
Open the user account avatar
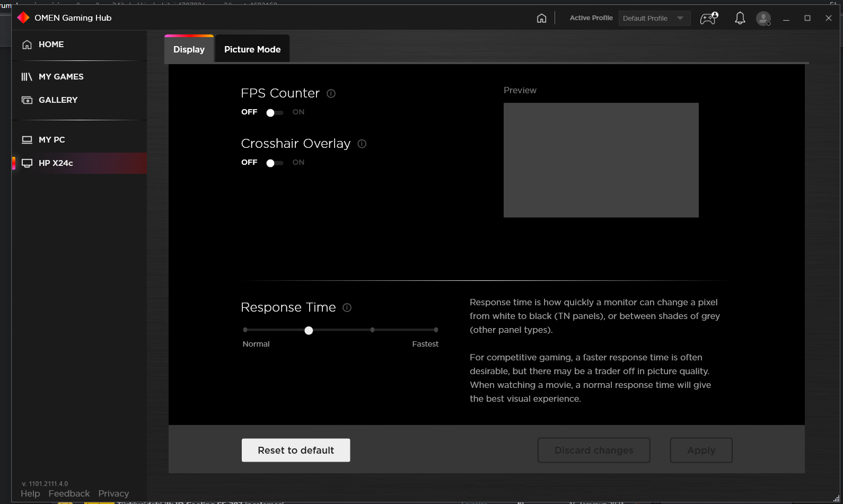coord(763,19)
